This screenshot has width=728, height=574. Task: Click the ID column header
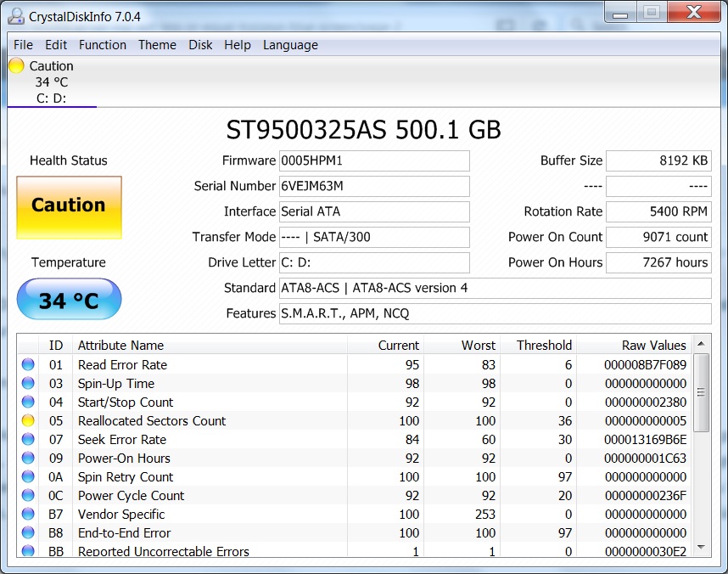[56, 346]
